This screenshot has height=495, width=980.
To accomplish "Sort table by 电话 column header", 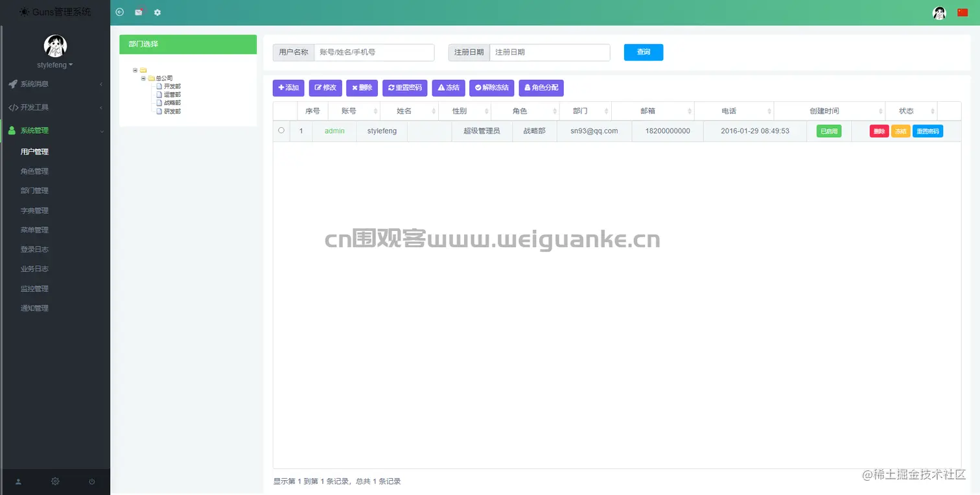I will click(734, 111).
